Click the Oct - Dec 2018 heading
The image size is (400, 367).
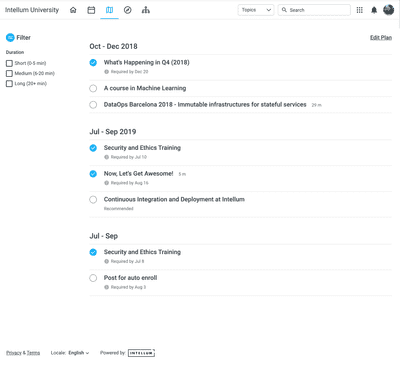coord(113,46)
